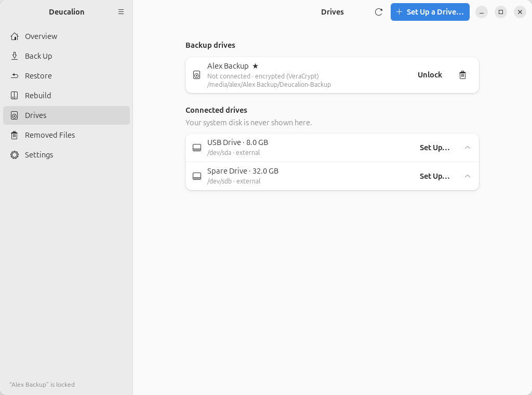Screen dimensions: 532x395
Task: Set up the Spare Drive 32.0 GB
Action: (435, 176)
